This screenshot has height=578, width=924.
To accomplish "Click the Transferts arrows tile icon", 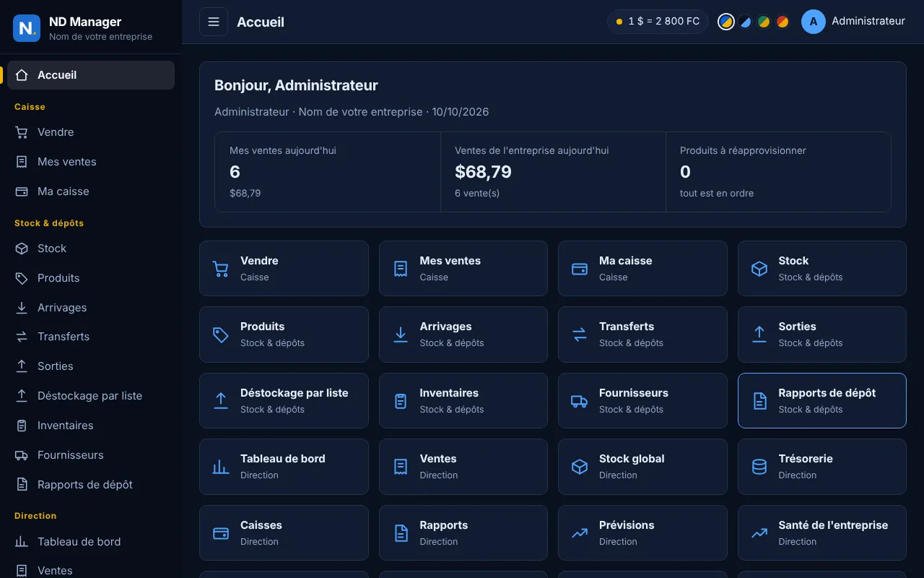I will (x=579, y=335).
